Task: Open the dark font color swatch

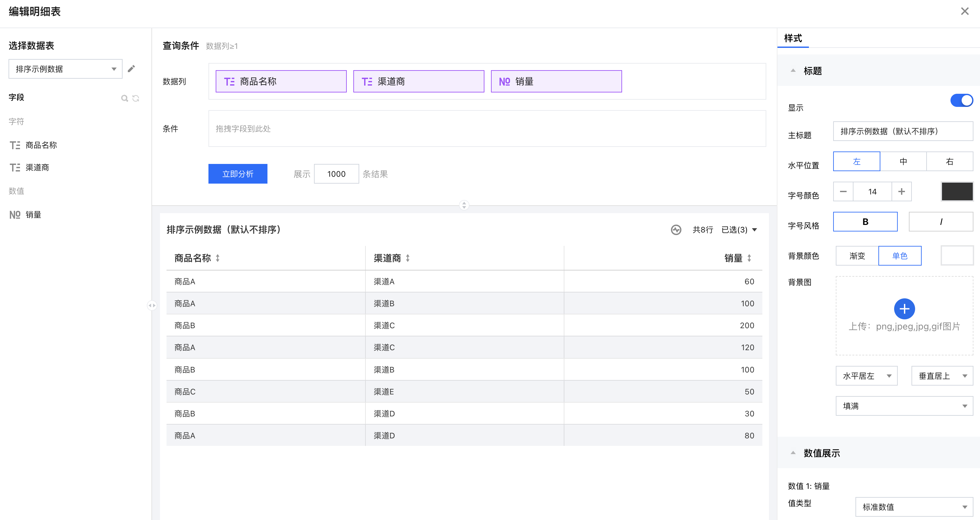Action: pos(957,191)
